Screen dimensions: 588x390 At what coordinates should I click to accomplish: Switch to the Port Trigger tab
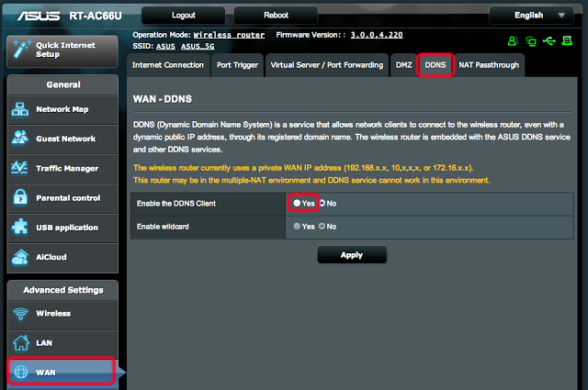coord(237,65)
